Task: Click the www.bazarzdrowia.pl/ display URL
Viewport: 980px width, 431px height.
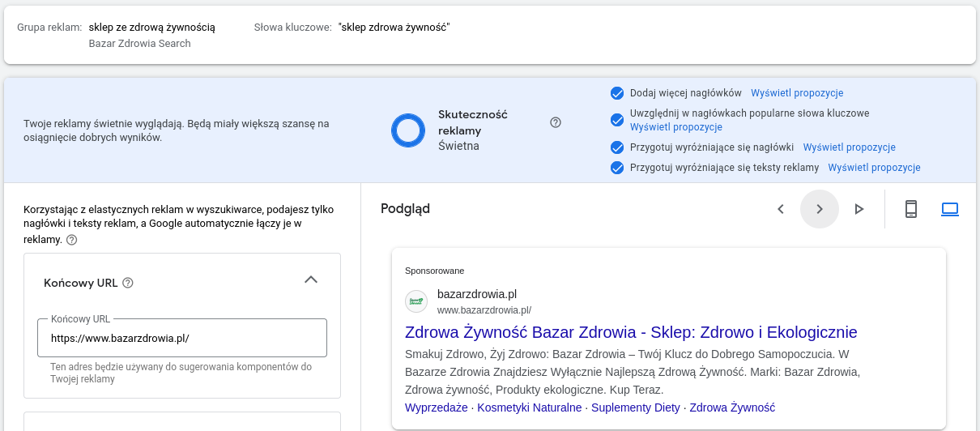Action: (x=484, y=310)
